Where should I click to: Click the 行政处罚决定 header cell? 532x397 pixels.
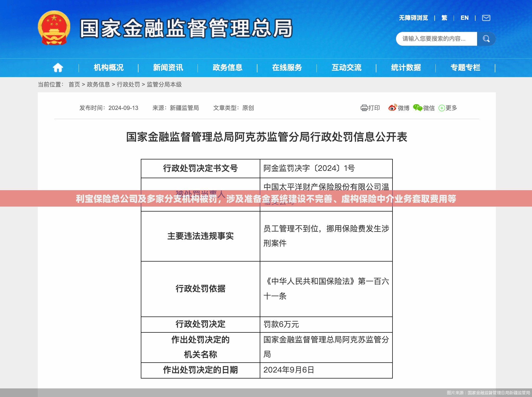click(200, 324)
